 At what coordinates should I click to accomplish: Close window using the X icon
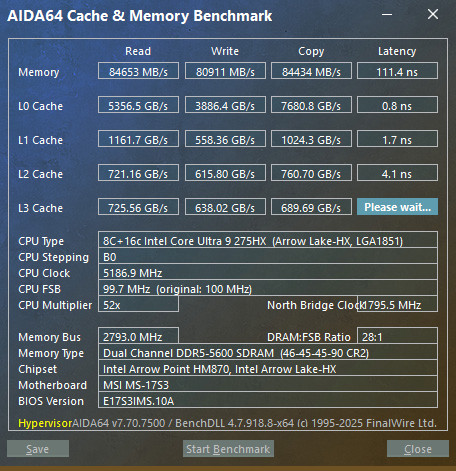click(433, 14)
